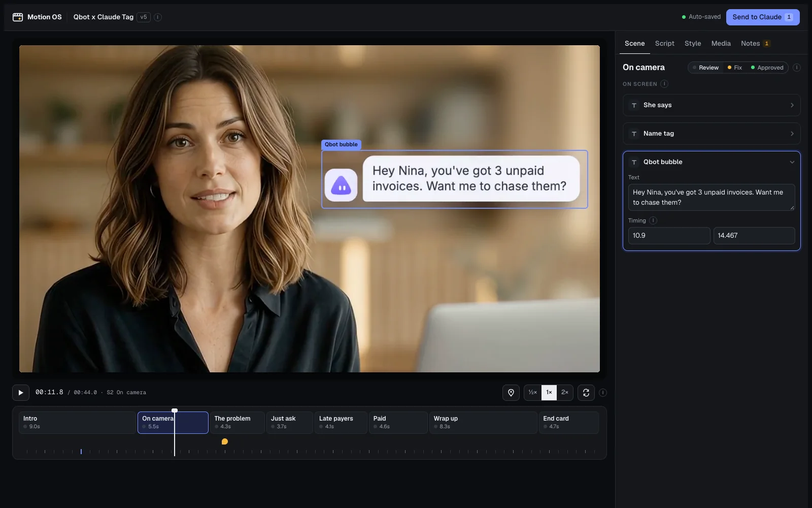The height and width of the screenshot is (508, 812).
Task: Switch to the Script tab
Action: [664, 44]
